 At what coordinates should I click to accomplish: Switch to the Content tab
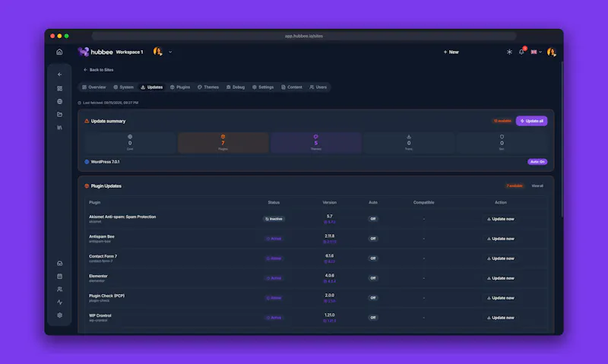(x=292, y=87)
